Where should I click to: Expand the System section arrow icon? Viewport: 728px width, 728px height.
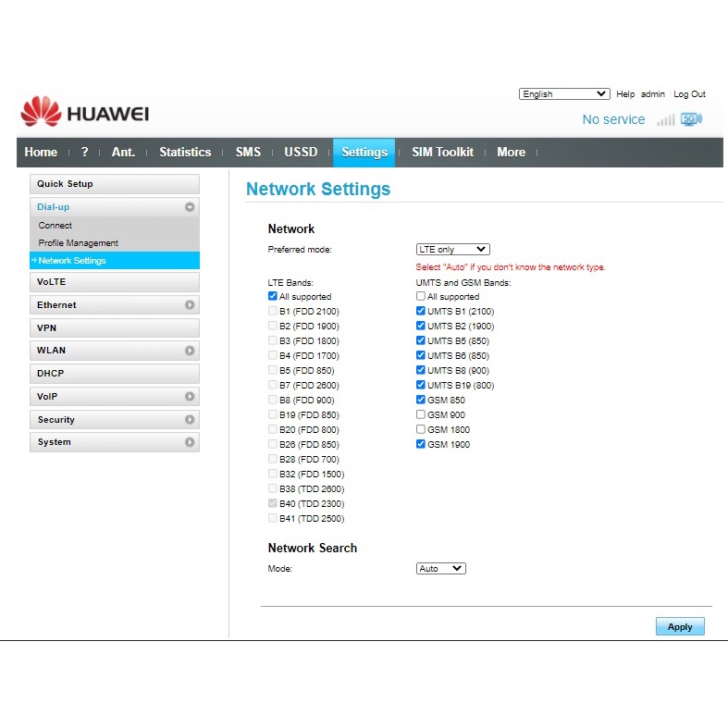point(190,442)
